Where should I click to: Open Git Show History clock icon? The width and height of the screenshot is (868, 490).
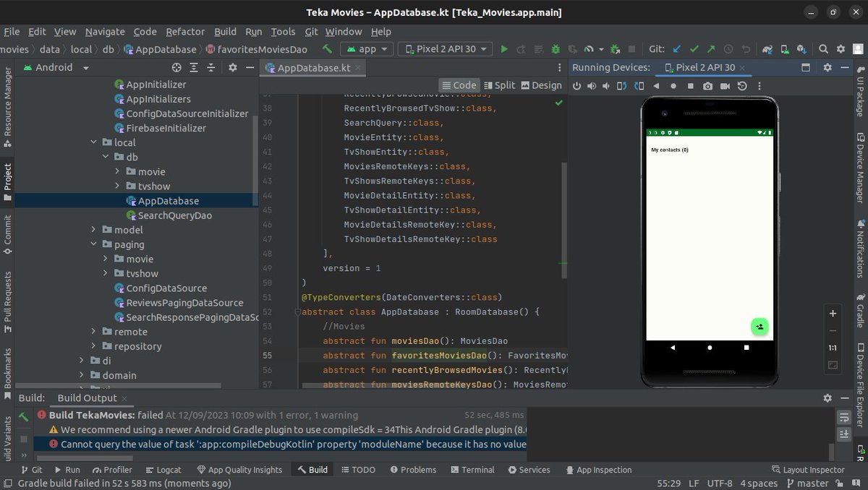tap(728, 49)
